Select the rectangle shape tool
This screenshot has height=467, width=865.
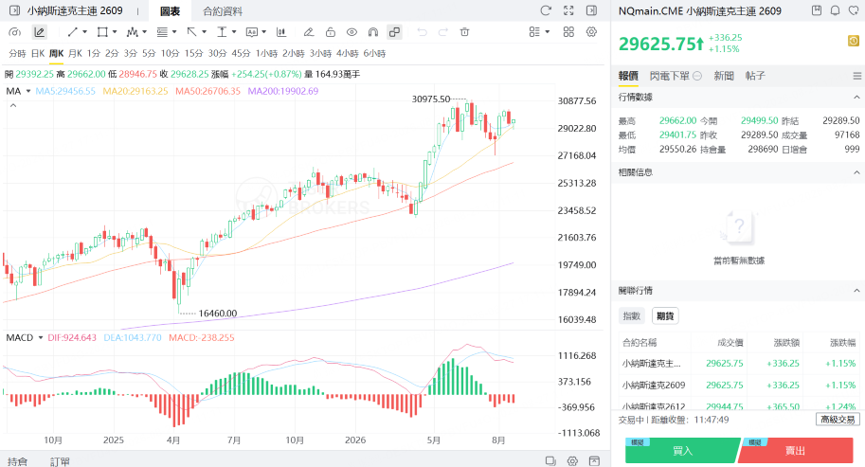click(102, 32)
